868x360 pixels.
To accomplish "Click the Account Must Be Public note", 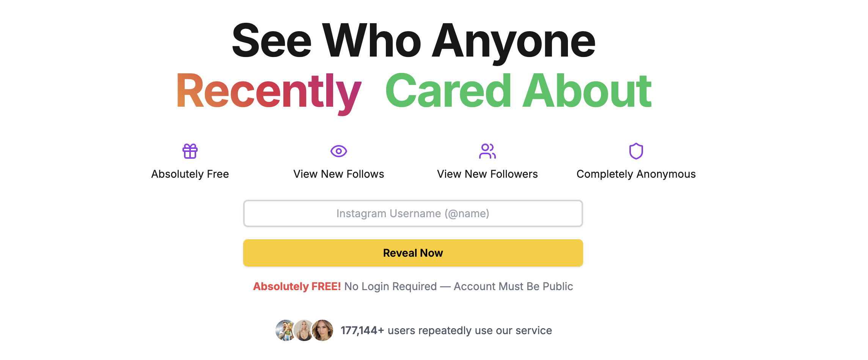I will click(513, 286).
